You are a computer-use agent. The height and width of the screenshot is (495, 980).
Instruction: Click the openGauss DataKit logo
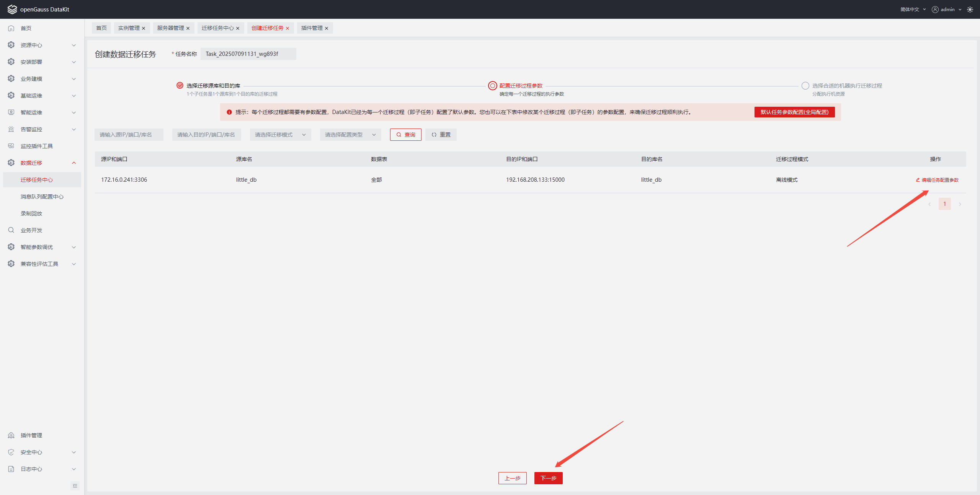click(12, 10)
